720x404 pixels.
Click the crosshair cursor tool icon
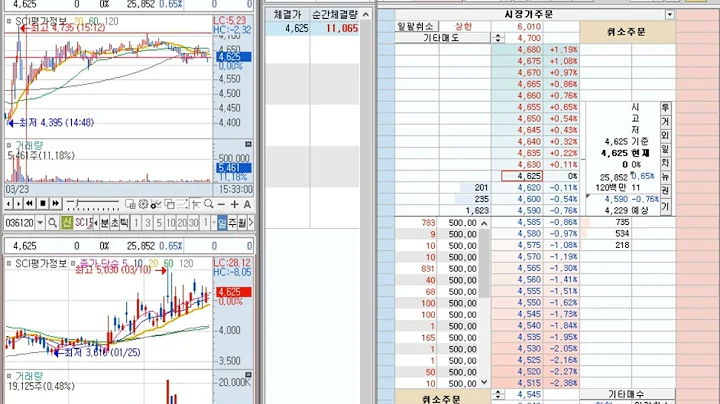196,204
